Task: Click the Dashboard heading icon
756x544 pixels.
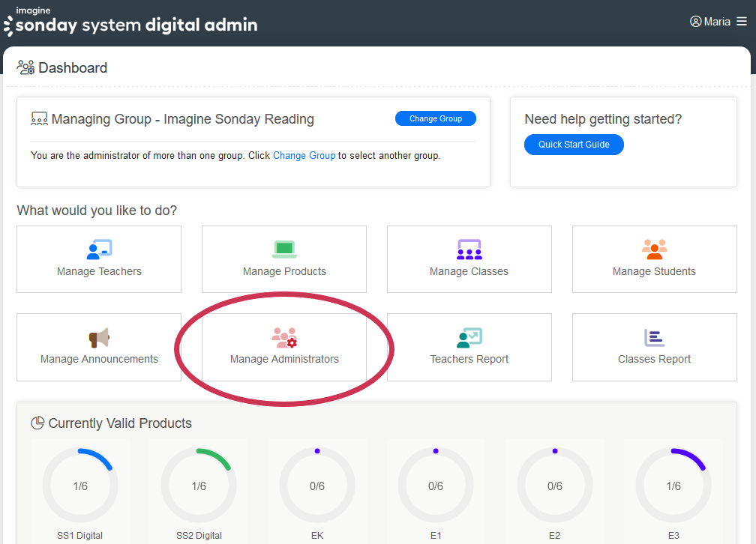Action: click(25, 68)
